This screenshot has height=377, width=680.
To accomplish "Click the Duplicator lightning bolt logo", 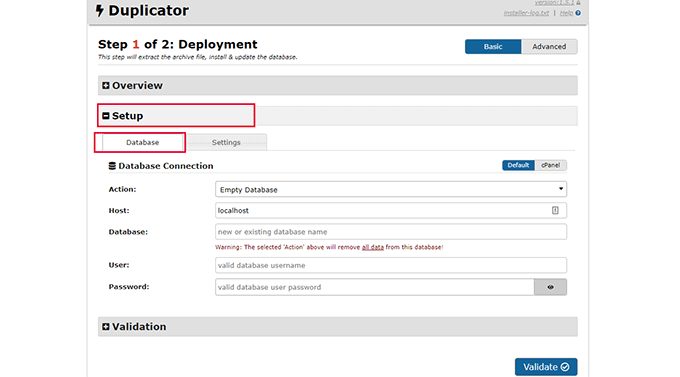I will (100, 10).
